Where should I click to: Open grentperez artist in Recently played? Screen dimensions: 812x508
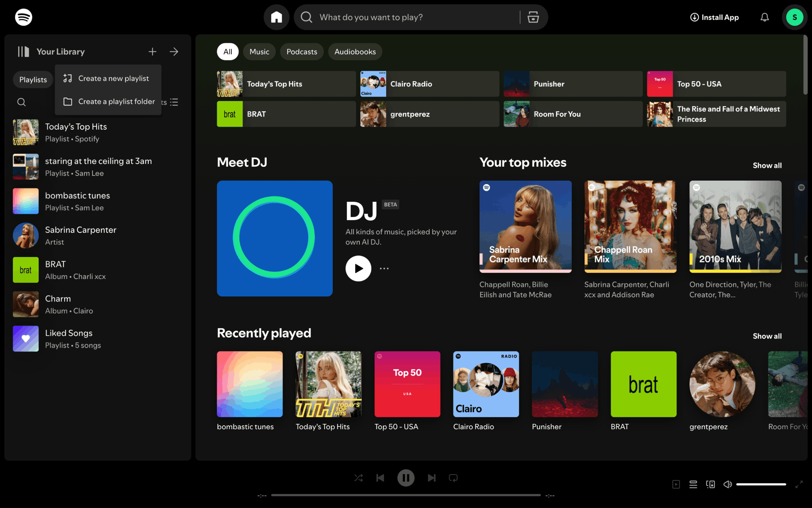pos(722,391)
